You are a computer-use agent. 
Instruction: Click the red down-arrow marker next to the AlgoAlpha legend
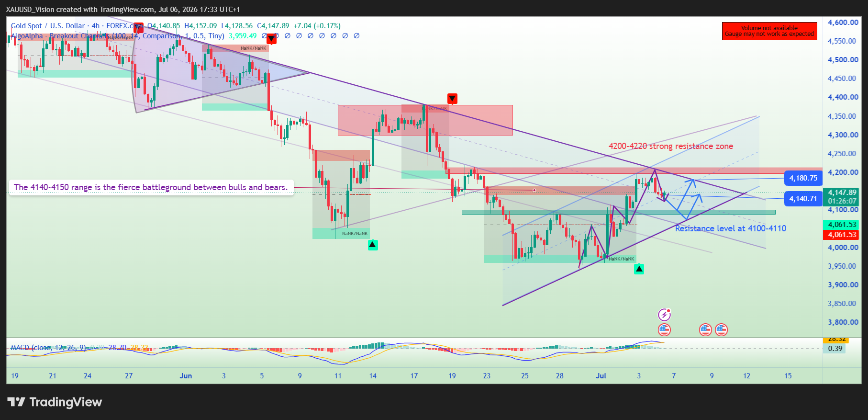pyautogui.click(x=271, y=39)
